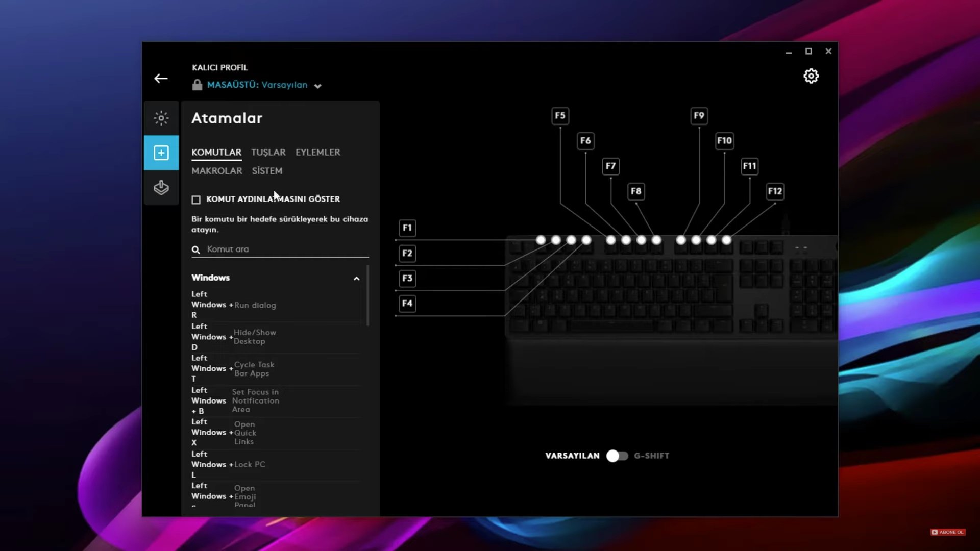The image size is (980, 551).
Task: Click the back arrow icon
Action: [x=161, y=79]
